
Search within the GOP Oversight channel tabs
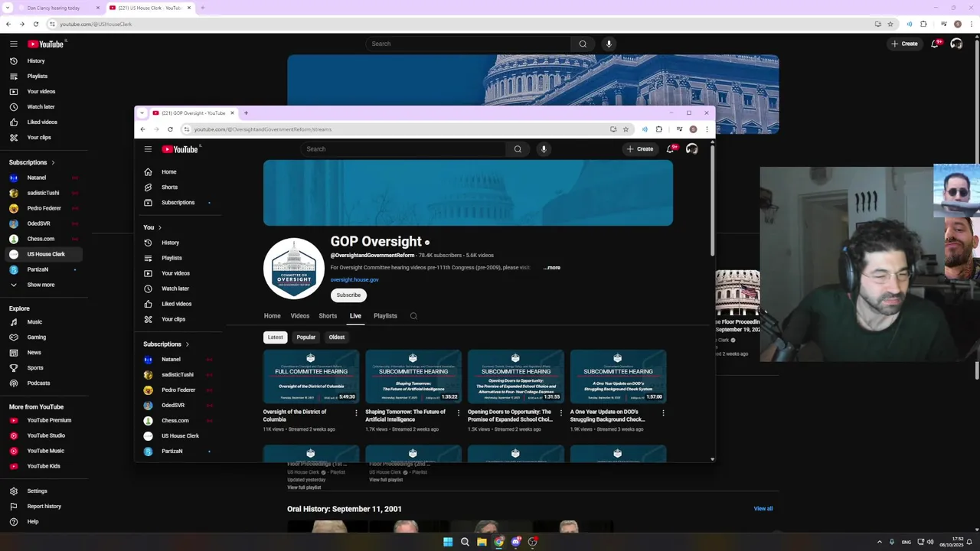pyautogui.click(x=413, y=316)
